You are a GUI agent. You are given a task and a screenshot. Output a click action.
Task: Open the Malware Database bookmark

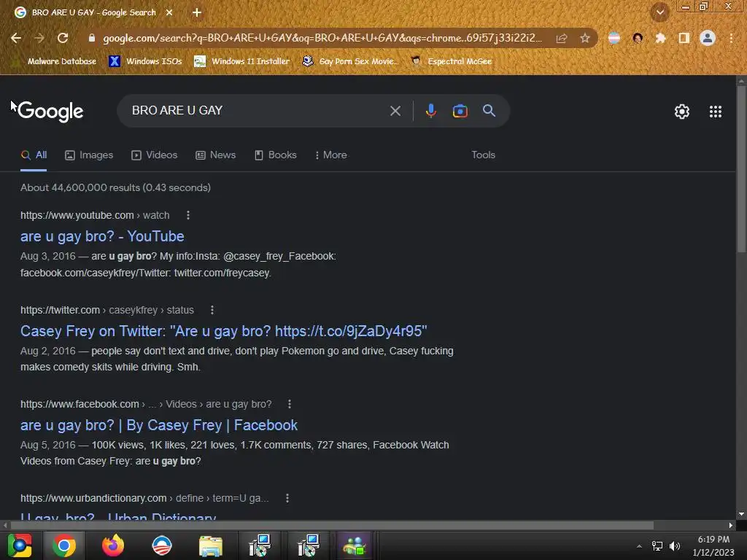pyautogui.click(x=55, y=61)
